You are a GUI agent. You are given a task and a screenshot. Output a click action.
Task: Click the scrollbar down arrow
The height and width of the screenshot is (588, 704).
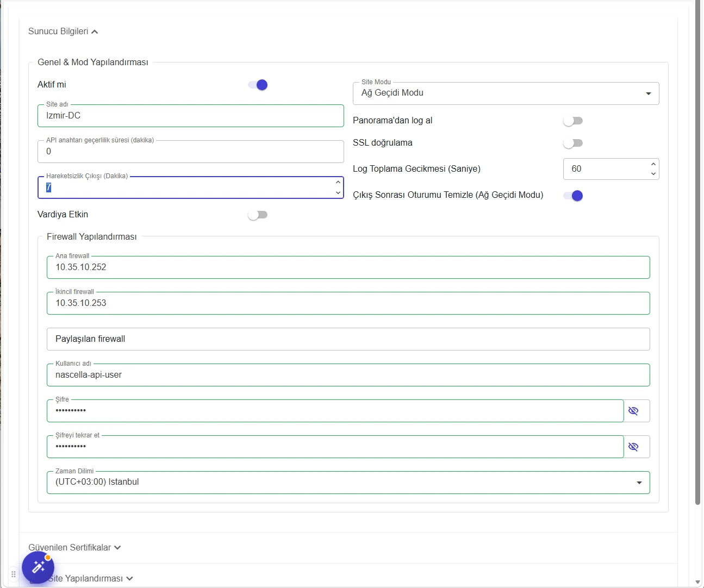(698, 582)
